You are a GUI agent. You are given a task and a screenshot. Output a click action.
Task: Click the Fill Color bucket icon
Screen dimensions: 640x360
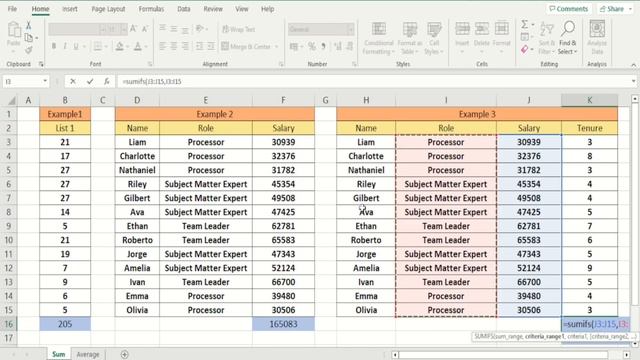coord(119,47)
